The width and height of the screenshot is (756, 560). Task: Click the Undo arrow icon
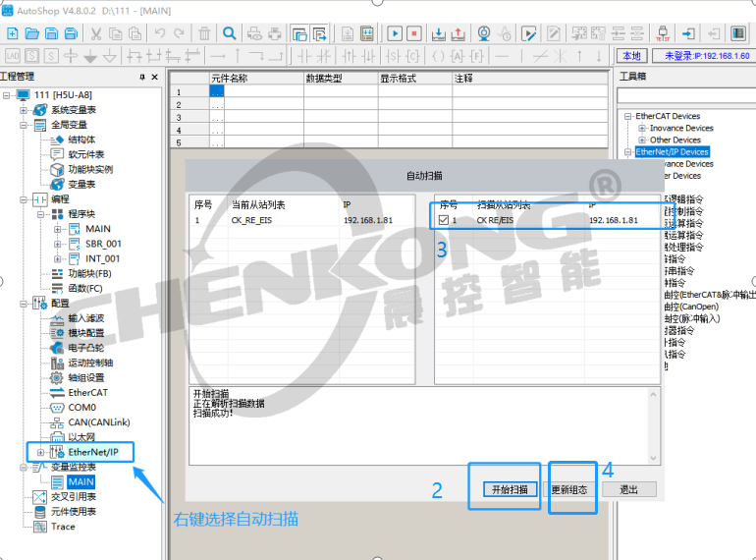(x=160, y=33)
